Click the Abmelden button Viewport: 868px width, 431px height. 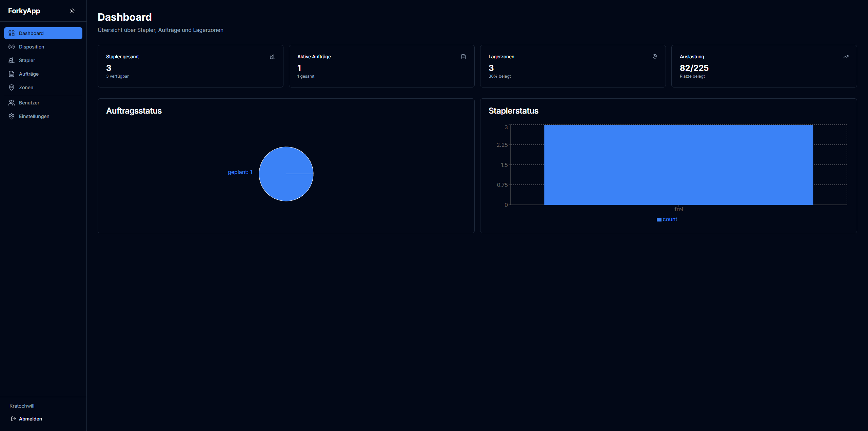pyautogui.click(x=31, y=418)
